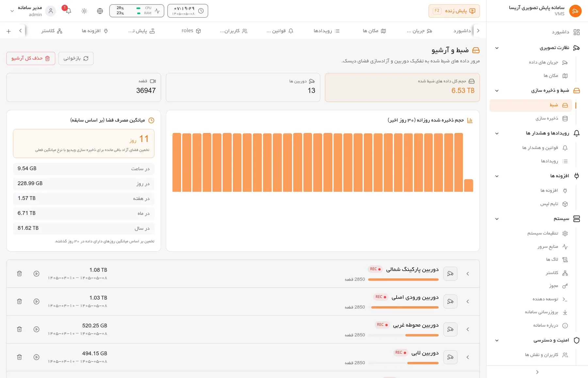
Task: Delete archive of دوربین پارکینگ شمالی
Action: coord(20,274)
